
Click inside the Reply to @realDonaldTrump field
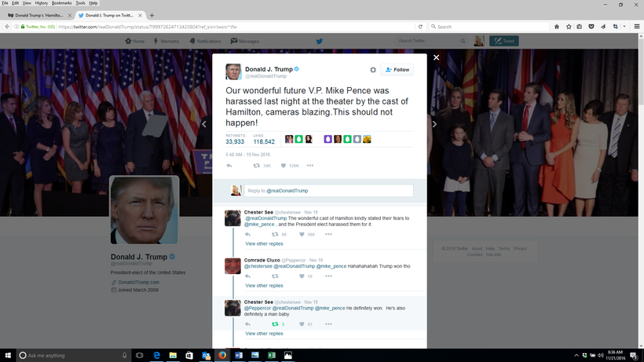tap(328, 191)
